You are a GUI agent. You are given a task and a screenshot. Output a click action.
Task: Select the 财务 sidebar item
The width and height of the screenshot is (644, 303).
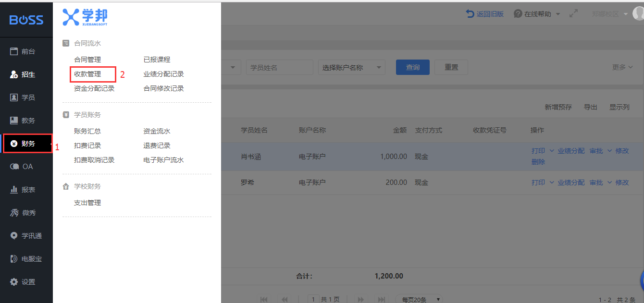pos(26,144)
